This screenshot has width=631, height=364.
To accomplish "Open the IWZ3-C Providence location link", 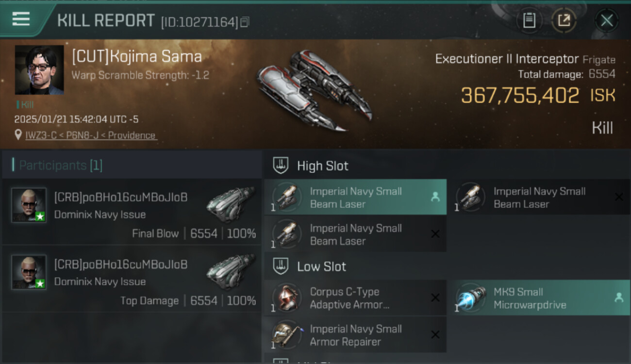I will tap(90, 135).
